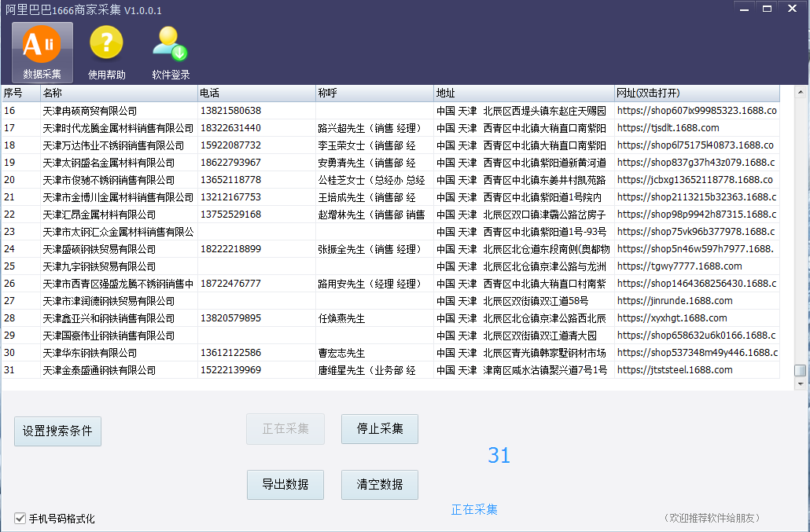Click phone number 13612122586
The width and height of the screenshot is (810, 532).
[231, 353]
